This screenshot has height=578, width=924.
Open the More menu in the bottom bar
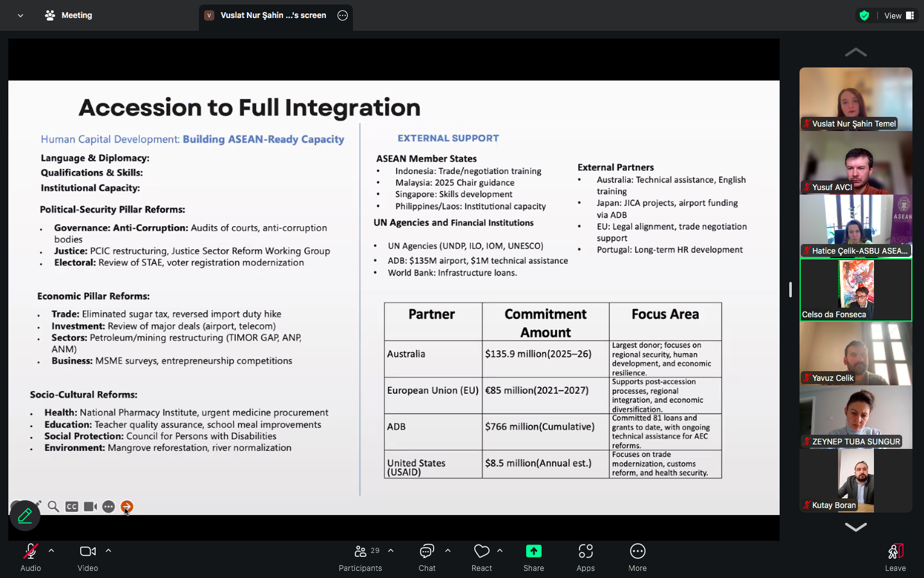[638, 557]
